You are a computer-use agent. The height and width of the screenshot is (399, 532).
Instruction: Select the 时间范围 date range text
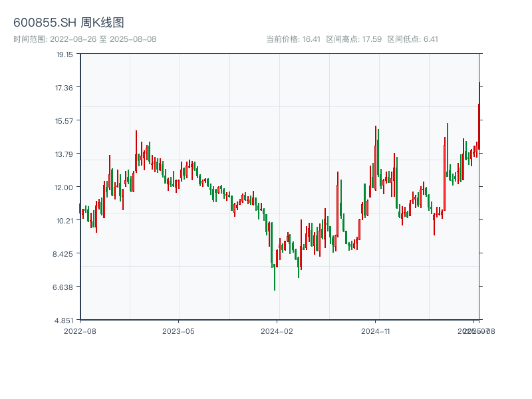click(84, 39)
